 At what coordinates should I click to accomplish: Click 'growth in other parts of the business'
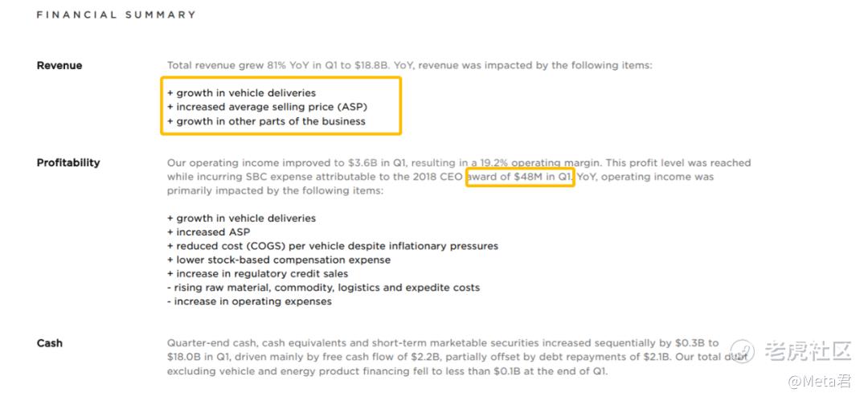pos(266,121)
